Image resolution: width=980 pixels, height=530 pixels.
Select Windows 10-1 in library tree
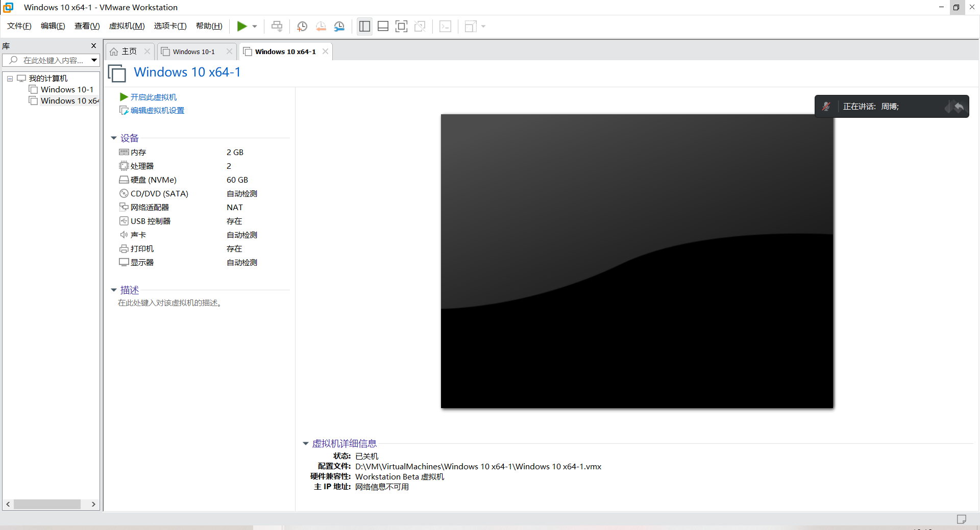67,90
